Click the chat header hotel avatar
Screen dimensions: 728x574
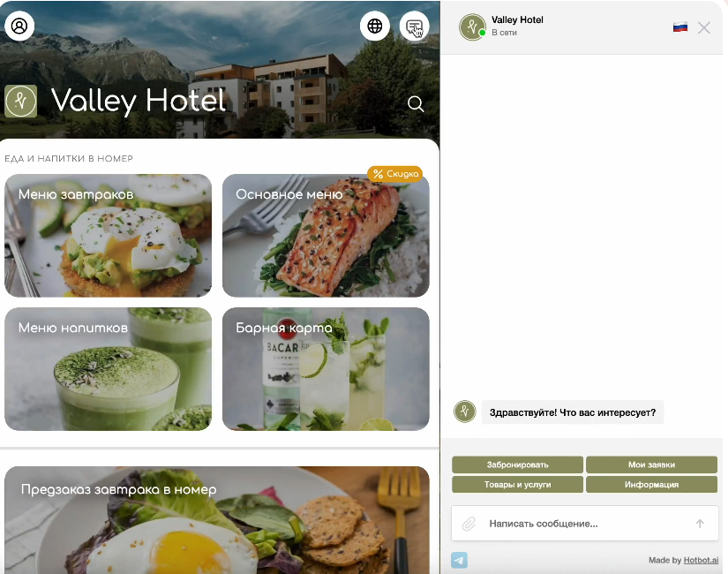tap(472, 27)
